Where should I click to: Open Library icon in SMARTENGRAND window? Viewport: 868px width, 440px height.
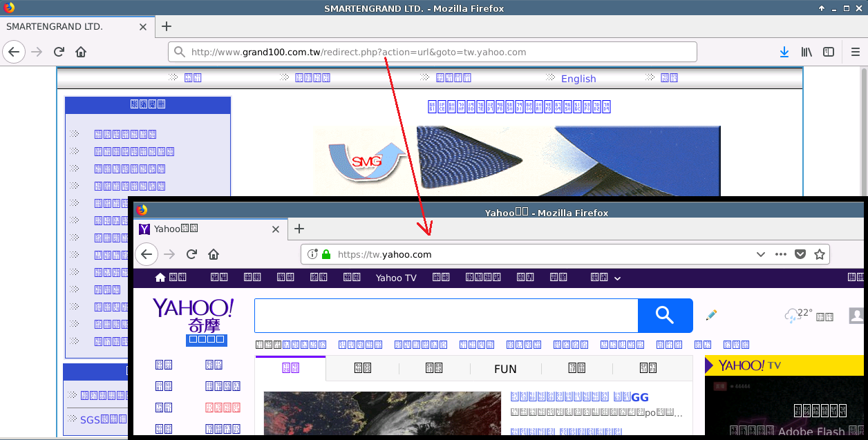point(806,52)
